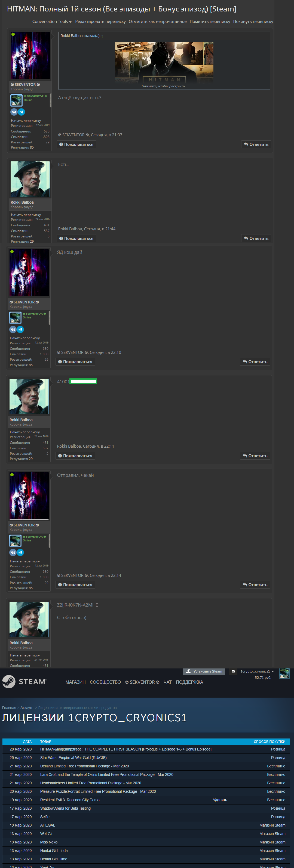Open the Steam header profile avatar
Viewport: 294px width, 868px height.
point(284,673)
